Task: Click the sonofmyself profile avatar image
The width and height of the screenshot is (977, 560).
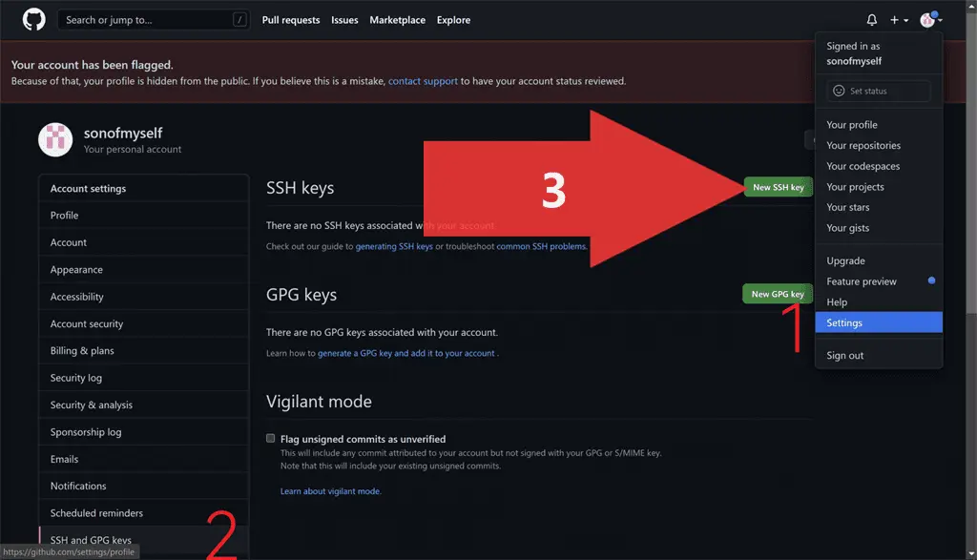Action: click(55, 140)
